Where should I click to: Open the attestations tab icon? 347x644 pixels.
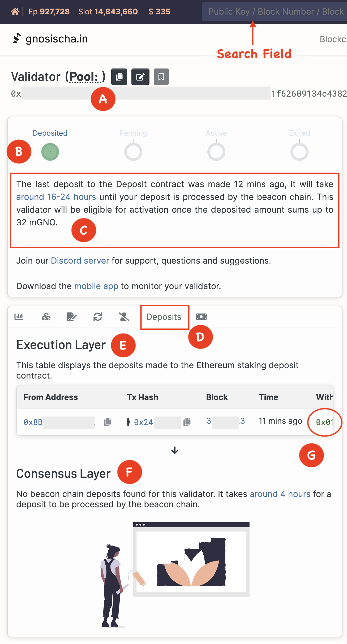pyautogui.click(x=72, y=317)
